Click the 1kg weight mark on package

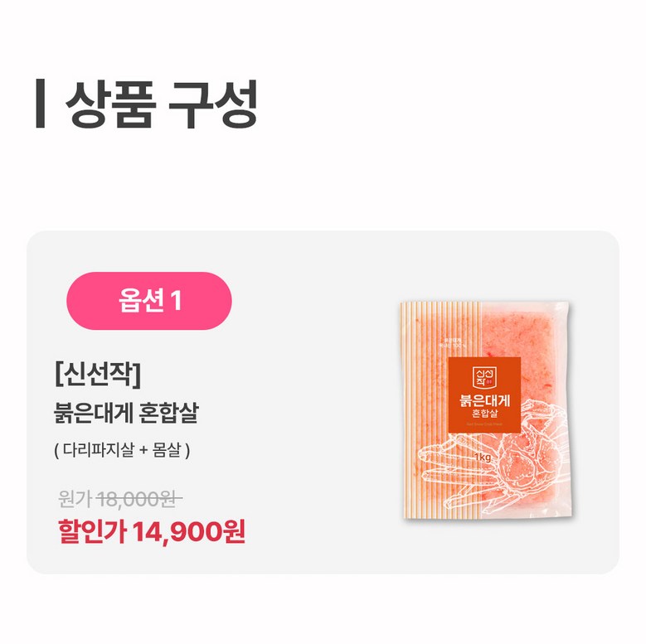pos(483,457)
